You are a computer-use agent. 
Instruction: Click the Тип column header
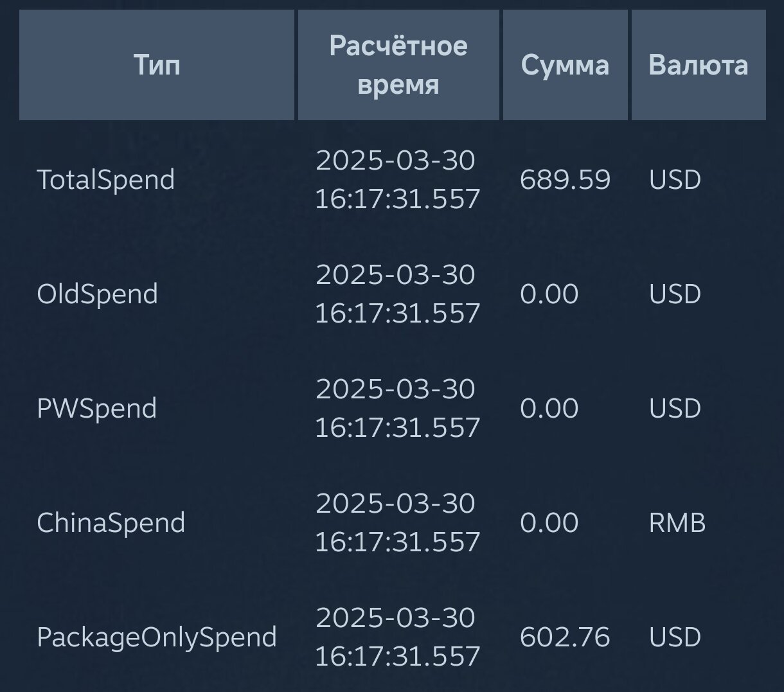(157, 65)
